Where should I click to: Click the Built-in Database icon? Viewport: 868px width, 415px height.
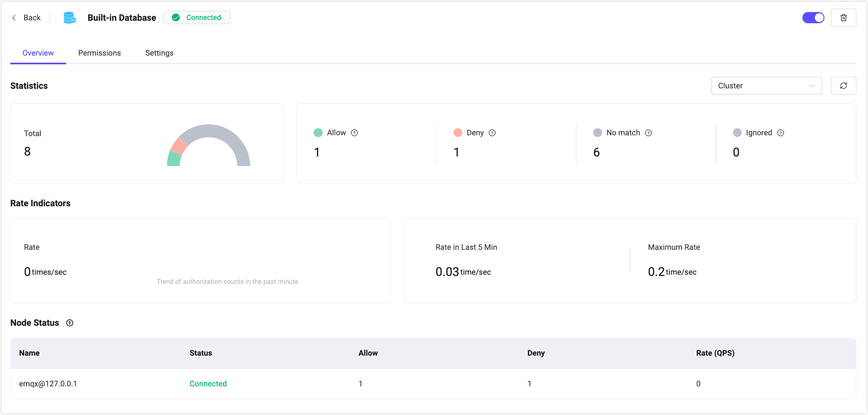click(69, 18)
